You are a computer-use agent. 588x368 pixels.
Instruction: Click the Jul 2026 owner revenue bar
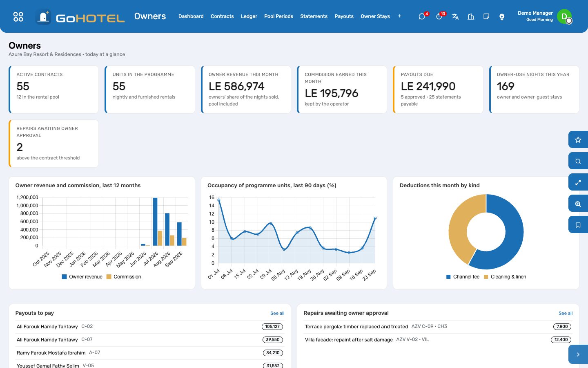point(155,222)
